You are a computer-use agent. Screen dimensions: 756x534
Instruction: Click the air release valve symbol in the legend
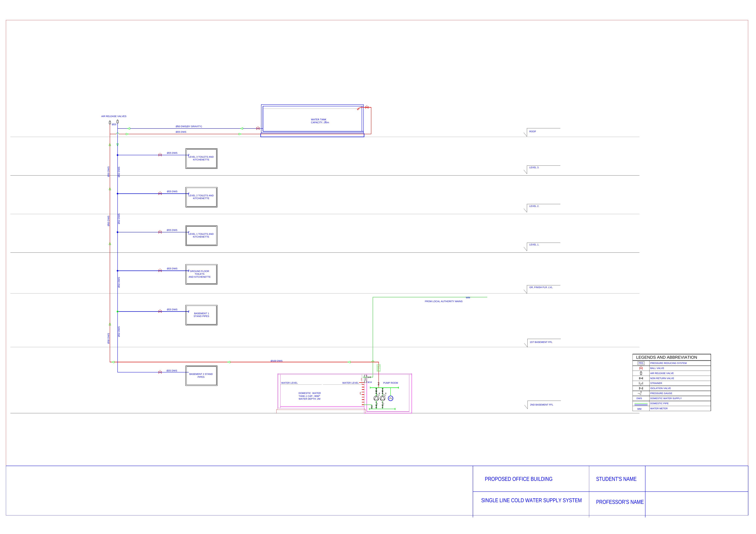641,373
